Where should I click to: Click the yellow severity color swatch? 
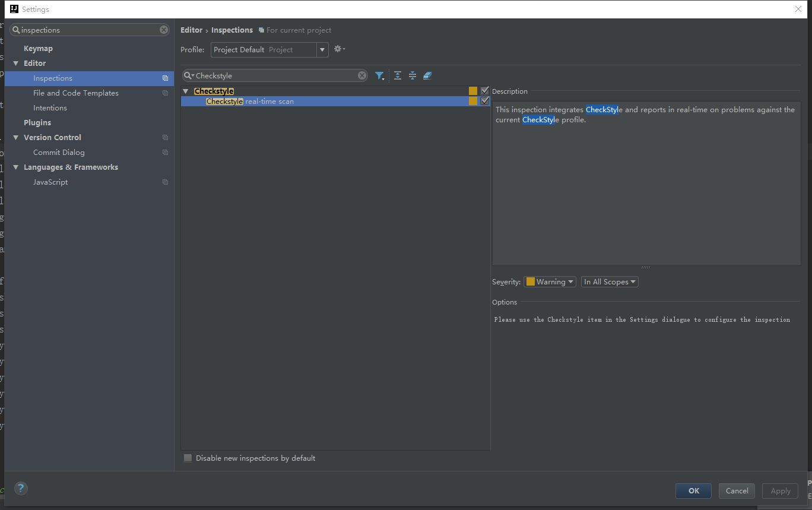pos(530,281)
